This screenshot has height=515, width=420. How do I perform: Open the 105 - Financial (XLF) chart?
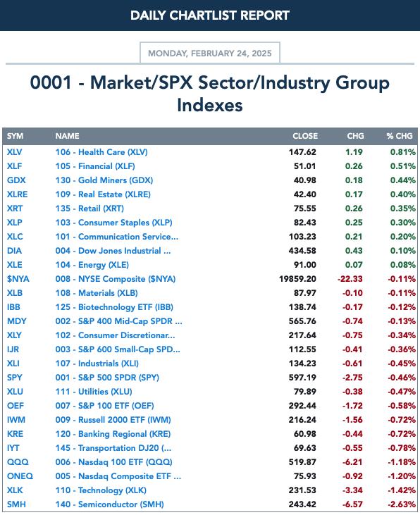click(95, 166)
